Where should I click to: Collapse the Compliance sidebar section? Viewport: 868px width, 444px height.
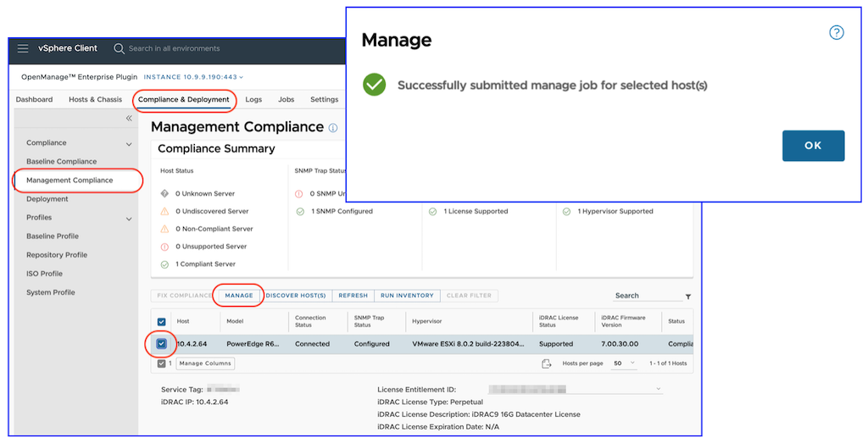pos(129,144)
